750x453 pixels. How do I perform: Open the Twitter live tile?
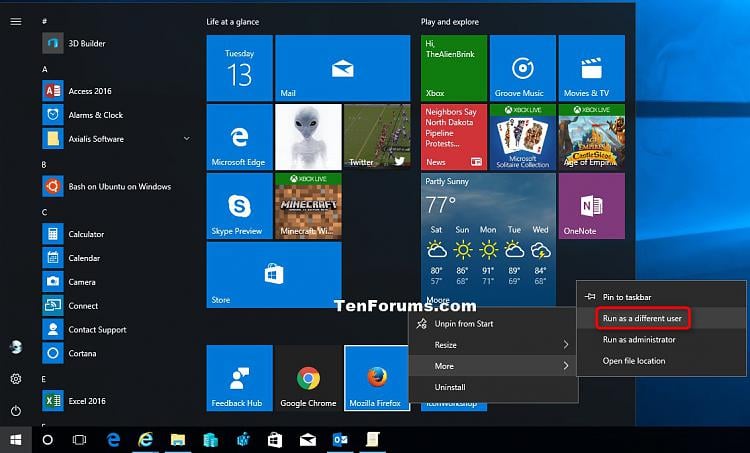pos(377,137)
